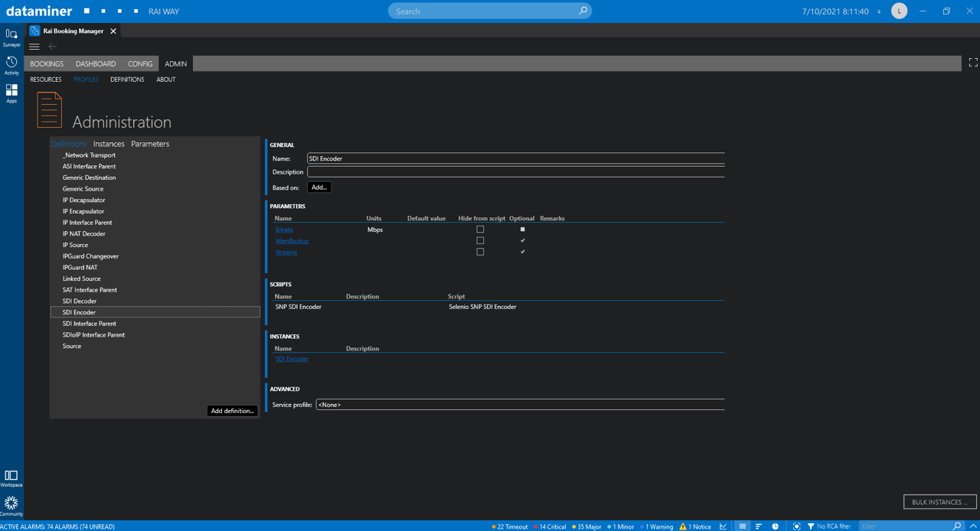
Task: Click the 1 Minor alarm indicator
Action: (x=621, y=526)
